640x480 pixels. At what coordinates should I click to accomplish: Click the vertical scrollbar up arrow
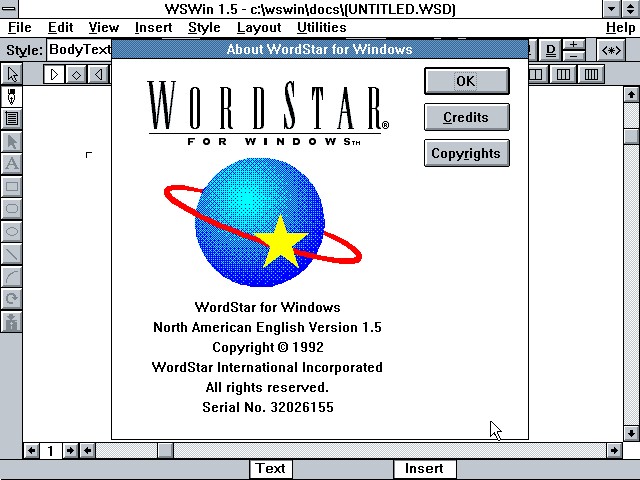630,92
